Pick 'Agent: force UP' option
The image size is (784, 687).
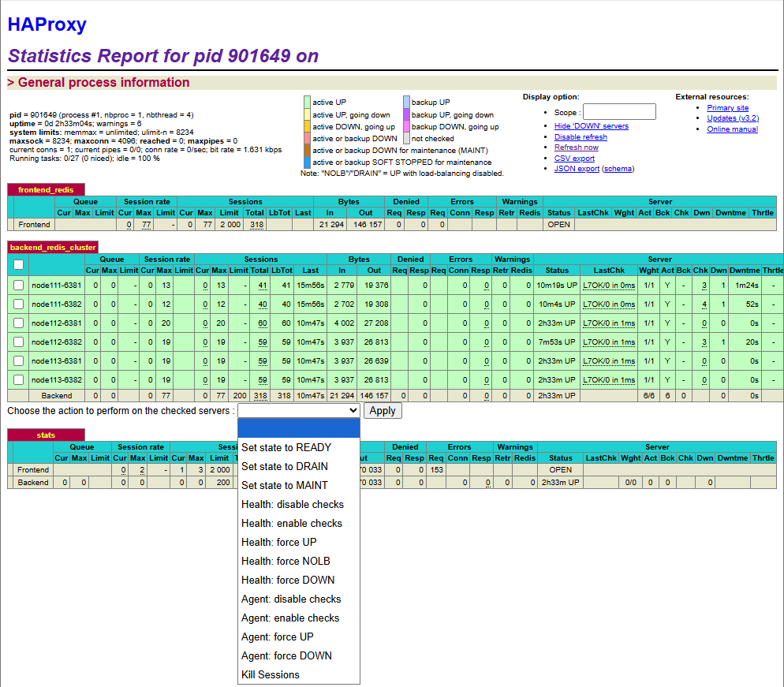click(x=299, y=637)
